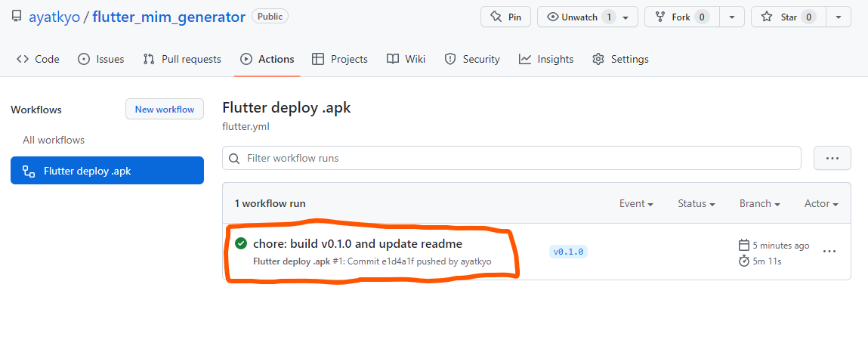Open the Pull requests tab
The height and width of the screenshot is (340, 868).
[181, 59]
